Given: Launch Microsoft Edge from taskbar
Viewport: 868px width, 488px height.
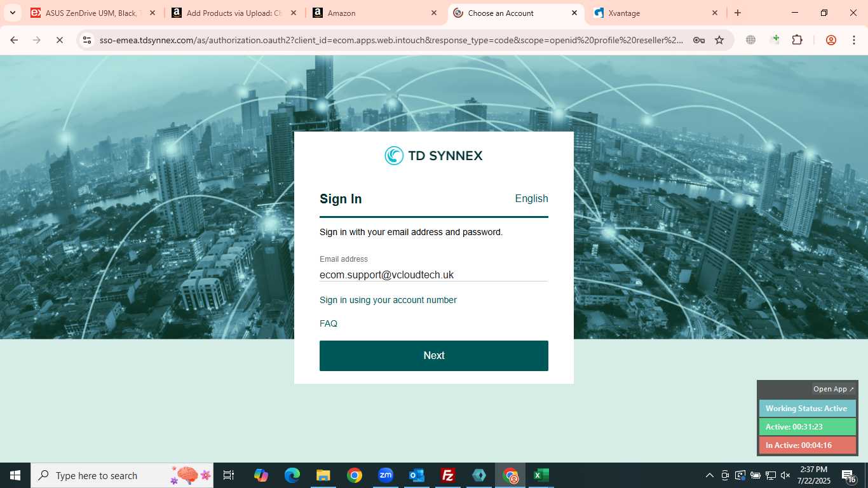Looking at the screenshot, I should [x=292, y=475].
